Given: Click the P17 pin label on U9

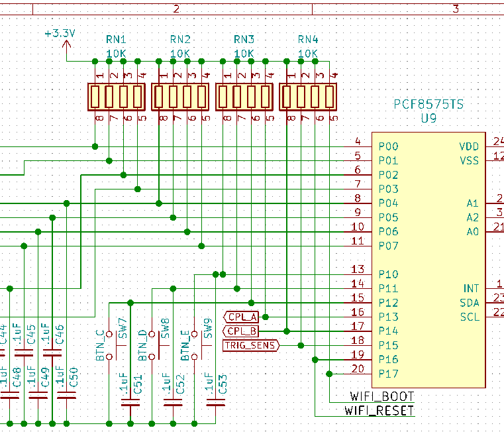Looking at the screenshot, I should [x=388, y=374].
